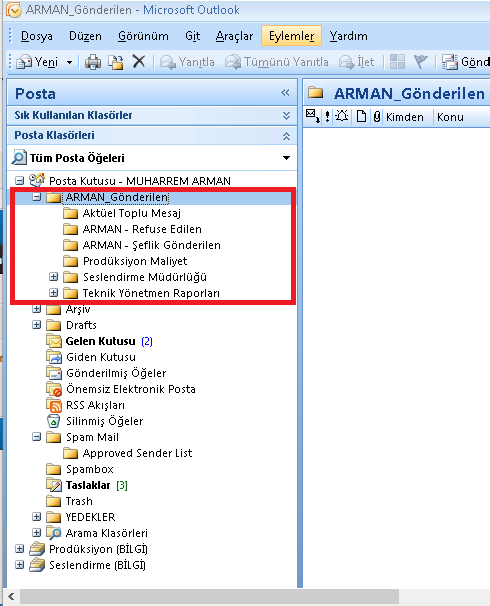Image resolution: width=490 pixels, height=606 pixels.
Task: Expand the Seslendirme Müdürlüğü folder
Action: point(54,277)
